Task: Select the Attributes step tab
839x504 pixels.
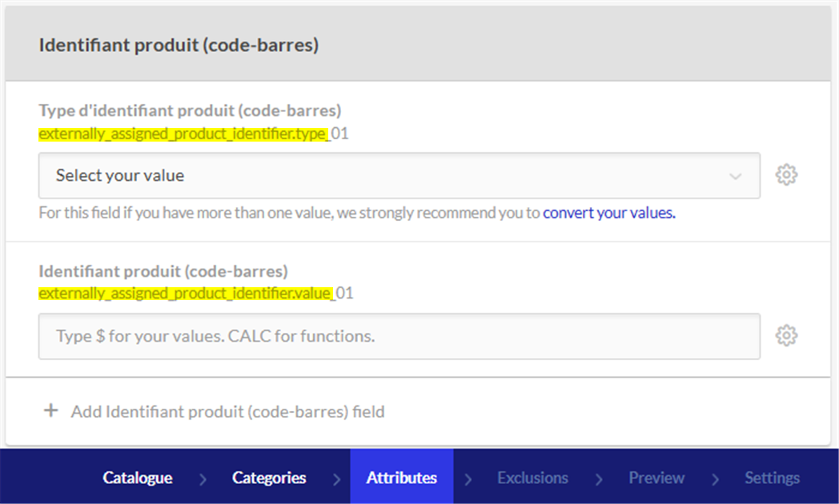Action: point(401,478)
